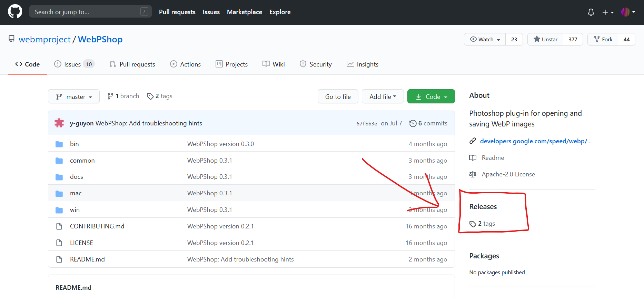
Task: Open the common folder
Action: point(82,161)
